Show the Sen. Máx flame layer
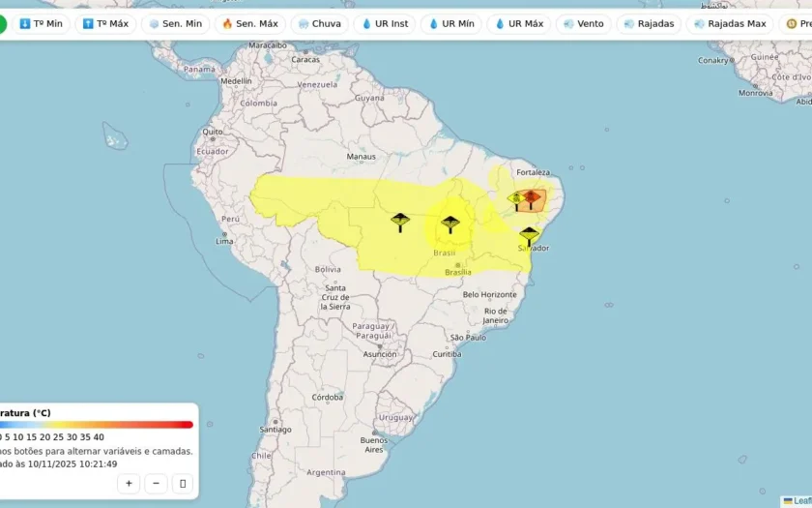812x508 pixels. click(x=250, y=24)
